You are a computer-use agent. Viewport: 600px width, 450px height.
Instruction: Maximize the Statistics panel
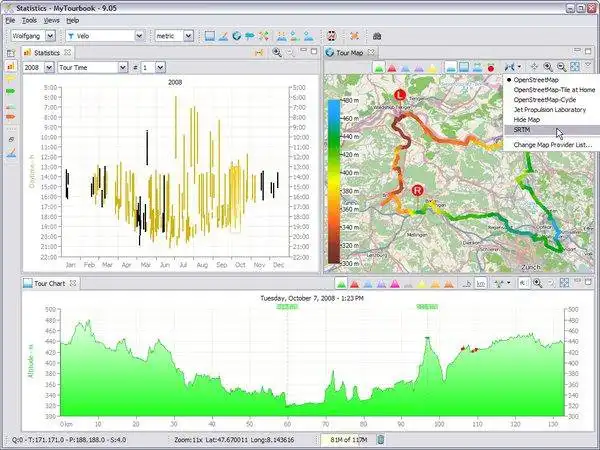(314, 51)
